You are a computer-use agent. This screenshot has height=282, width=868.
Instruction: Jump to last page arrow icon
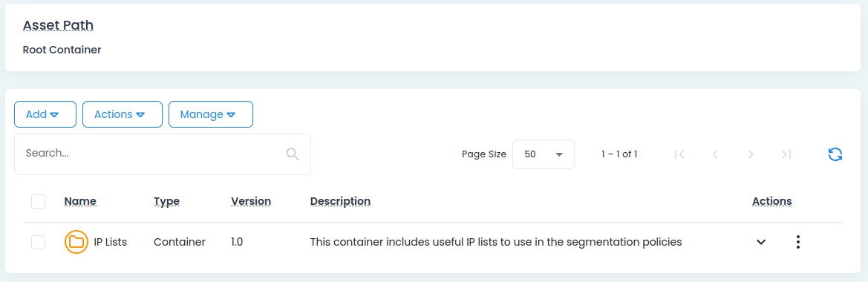(x=786, y=154)
